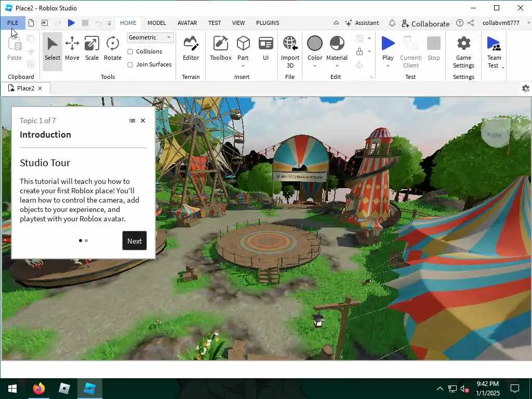The width and height of the screenshot is (532, 399).
Task: Click Next in the tutorial
Action: pyautogui.click(x=135, y=241)
